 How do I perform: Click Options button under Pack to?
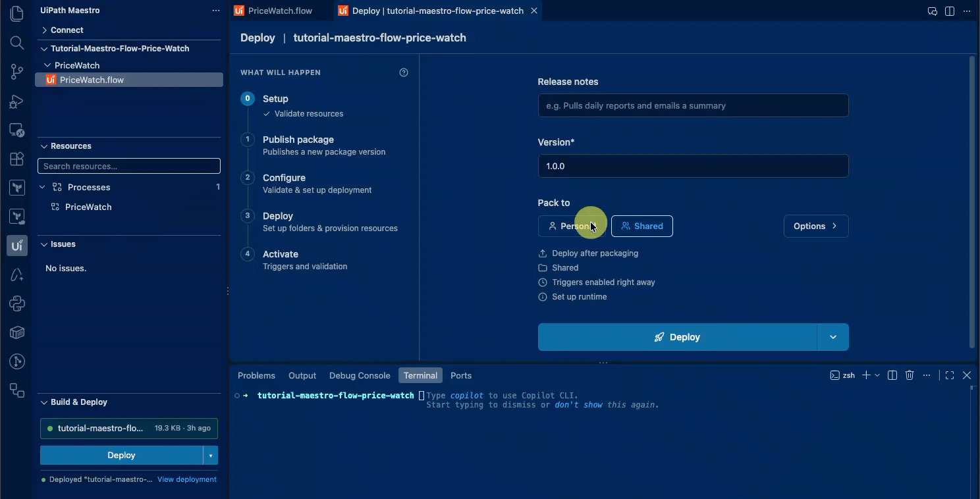pos(816,226)
